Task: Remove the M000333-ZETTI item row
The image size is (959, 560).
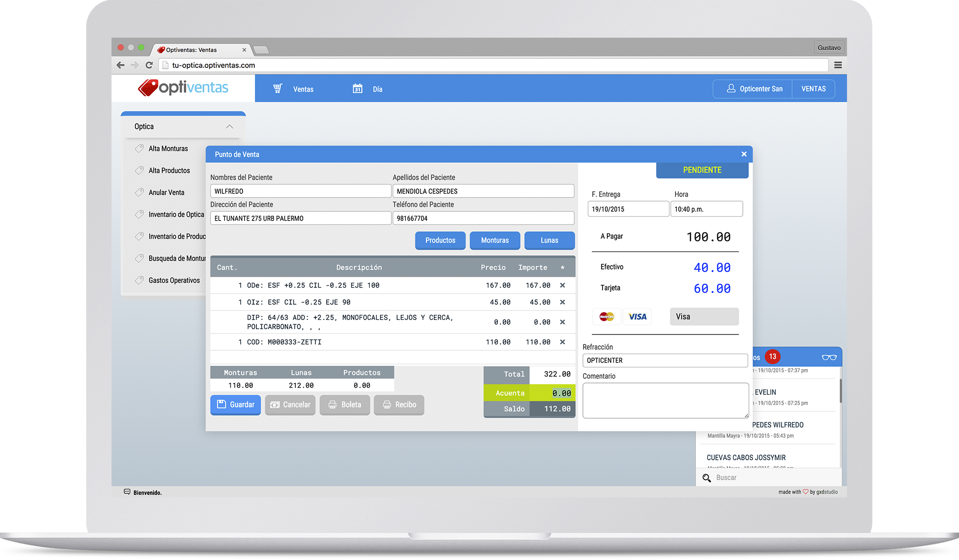Action: tap(562, 342)
